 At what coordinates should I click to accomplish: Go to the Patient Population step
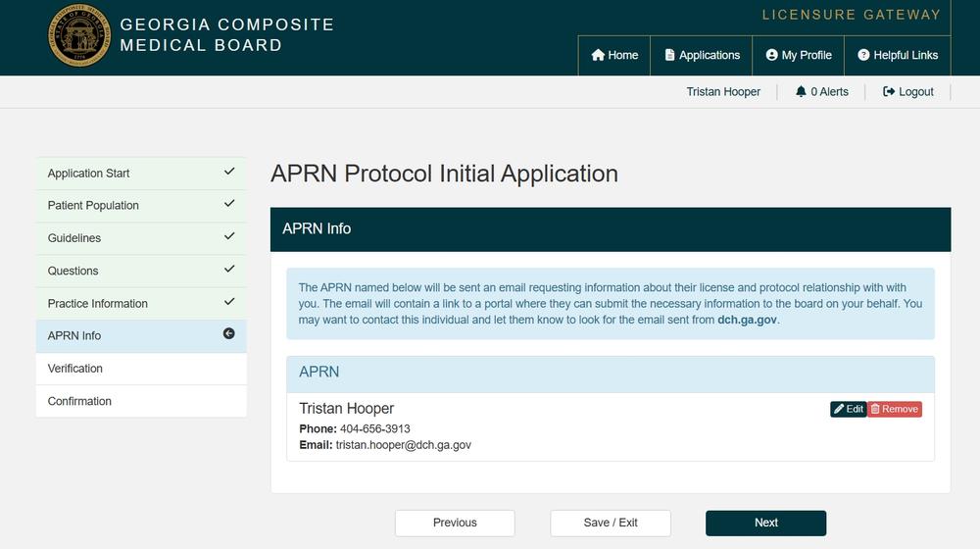click(141, 206)
